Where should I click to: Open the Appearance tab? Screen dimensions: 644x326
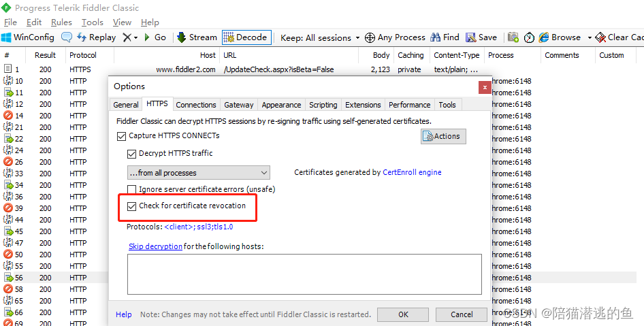(281, 105)
